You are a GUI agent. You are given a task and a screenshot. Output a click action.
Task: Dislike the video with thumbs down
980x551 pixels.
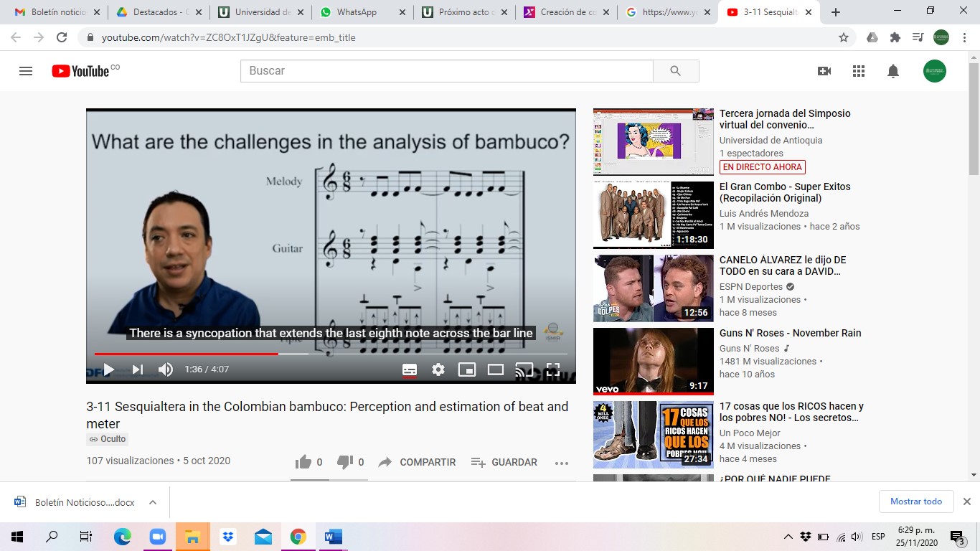click(345, 462)
